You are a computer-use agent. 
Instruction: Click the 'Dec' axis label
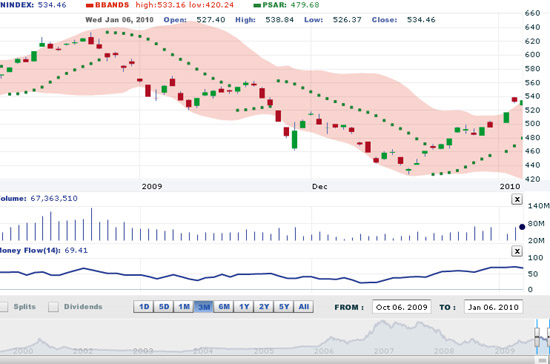[320, 187]
